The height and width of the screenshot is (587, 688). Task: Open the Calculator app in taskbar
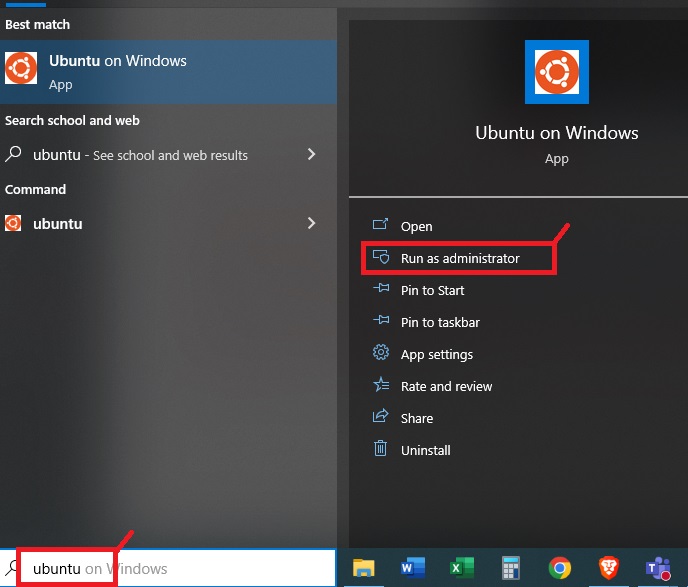511,568
